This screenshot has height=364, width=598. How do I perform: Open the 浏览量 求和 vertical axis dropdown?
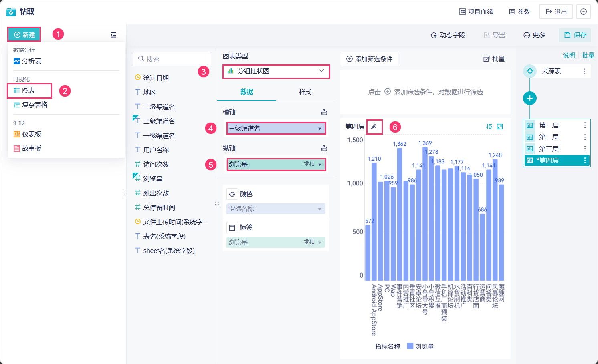point(276,164)
